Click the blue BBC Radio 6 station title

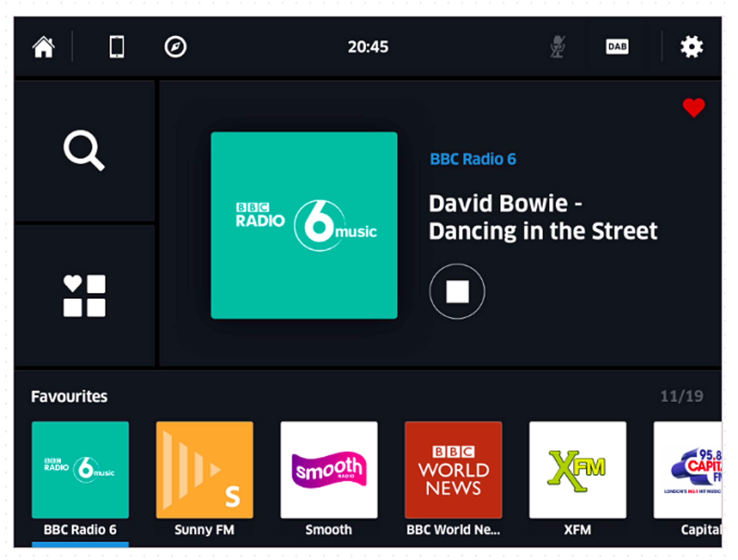coord(473,159)
